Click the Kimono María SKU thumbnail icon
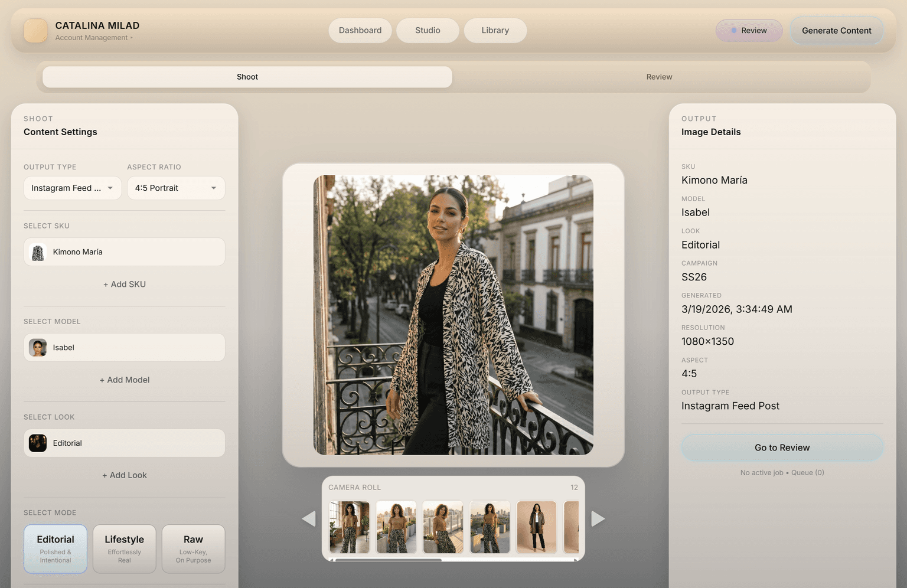Viewport: 907px width, 588px height. (x=37, y=252)
